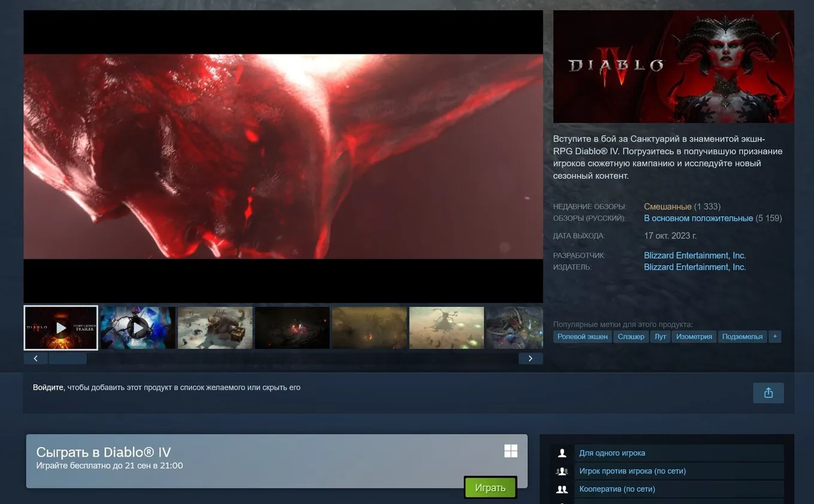Select the desert creature screenshot thumbnail
This screenshot has width=814, height=504.
447,328
